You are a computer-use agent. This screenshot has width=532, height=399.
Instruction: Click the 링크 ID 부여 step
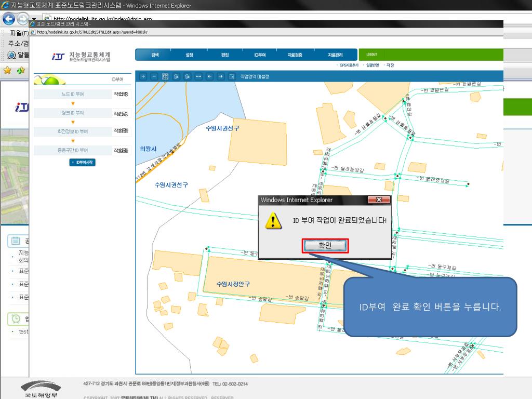point(73,113)
